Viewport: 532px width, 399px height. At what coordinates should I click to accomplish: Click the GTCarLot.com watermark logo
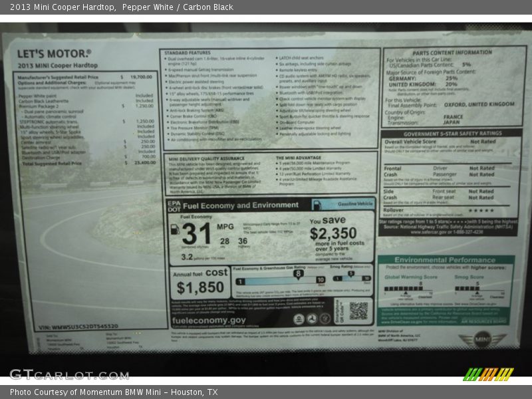click(68, 374)
